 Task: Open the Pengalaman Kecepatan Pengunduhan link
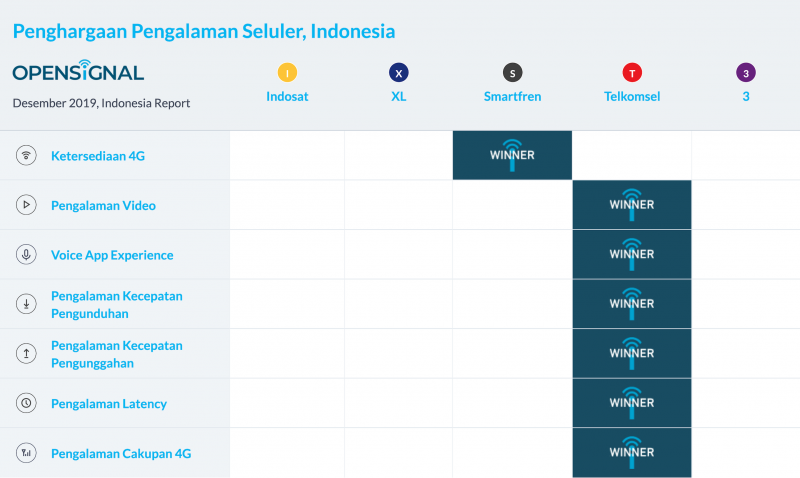click(x=117, y=305)
